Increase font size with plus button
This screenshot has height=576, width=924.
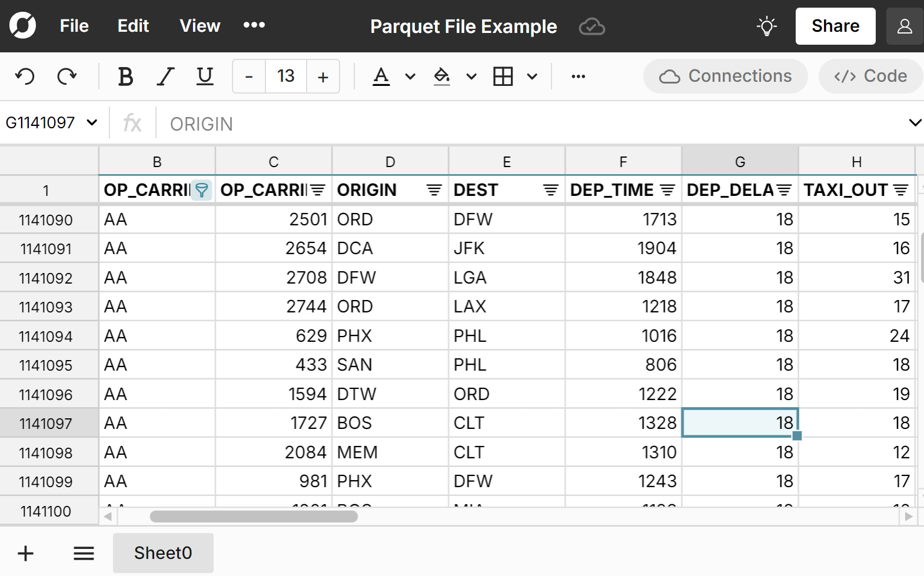pyautogui.click(x=323, y=76)
